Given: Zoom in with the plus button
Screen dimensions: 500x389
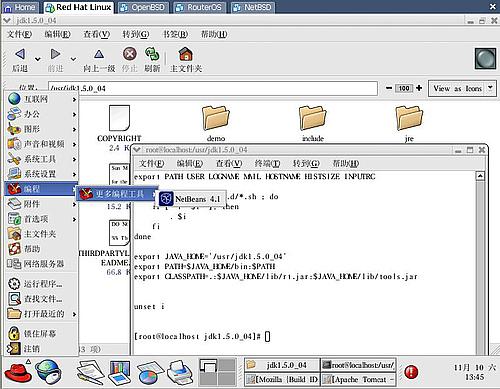Looking at the screenshot, I should [419, 88].
